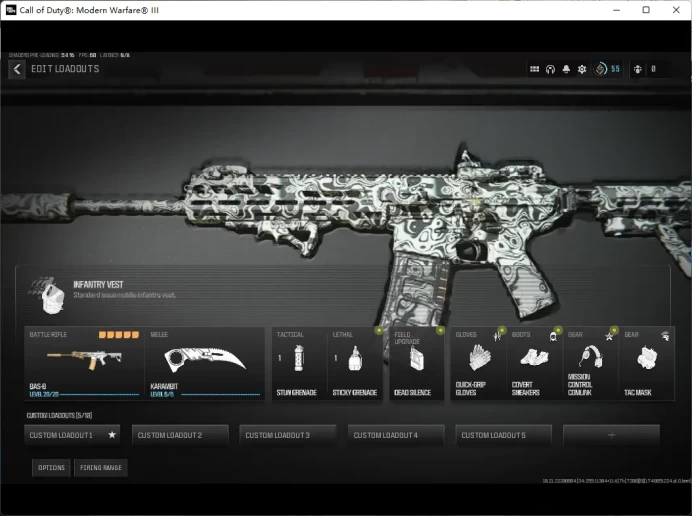692x516 pixels.
Task: Click the Infantry Vest icon
Action: coord(48,295)
